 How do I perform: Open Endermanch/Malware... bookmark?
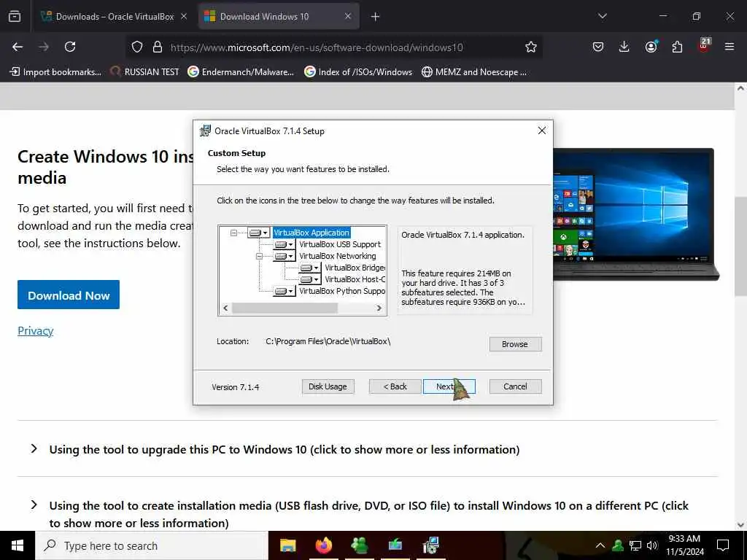(x=241, y=72)
